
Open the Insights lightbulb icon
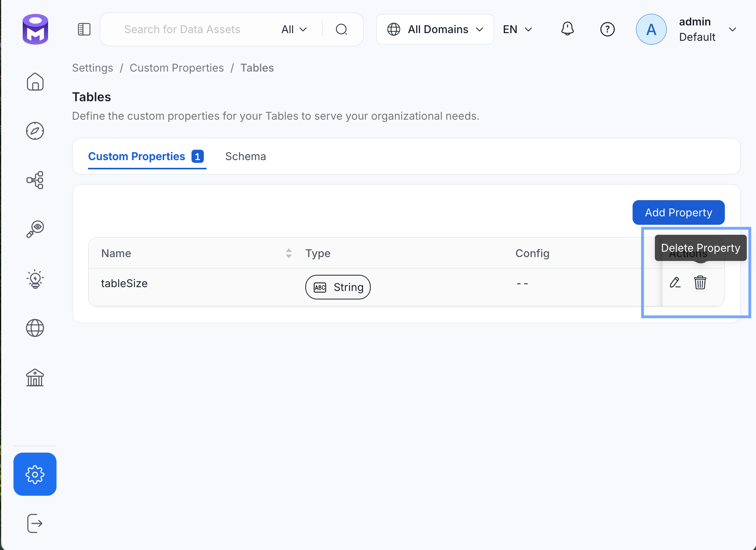tap(35, 279)
